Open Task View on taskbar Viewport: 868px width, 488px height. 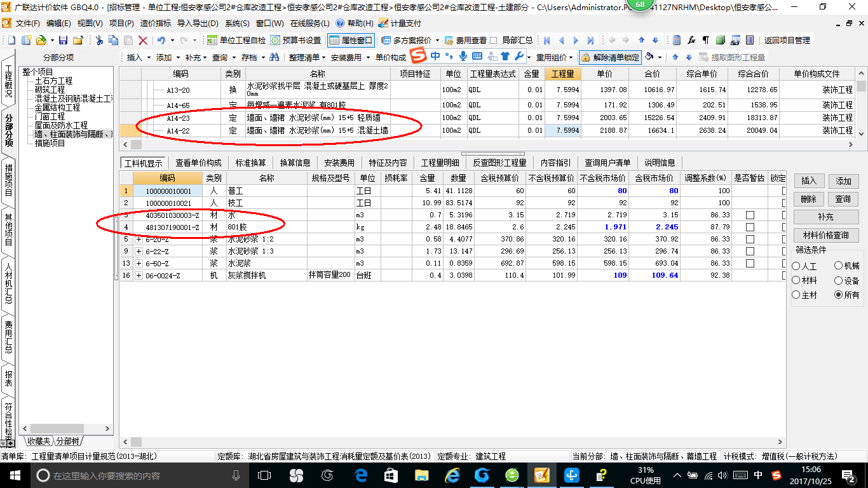point(264,475)
